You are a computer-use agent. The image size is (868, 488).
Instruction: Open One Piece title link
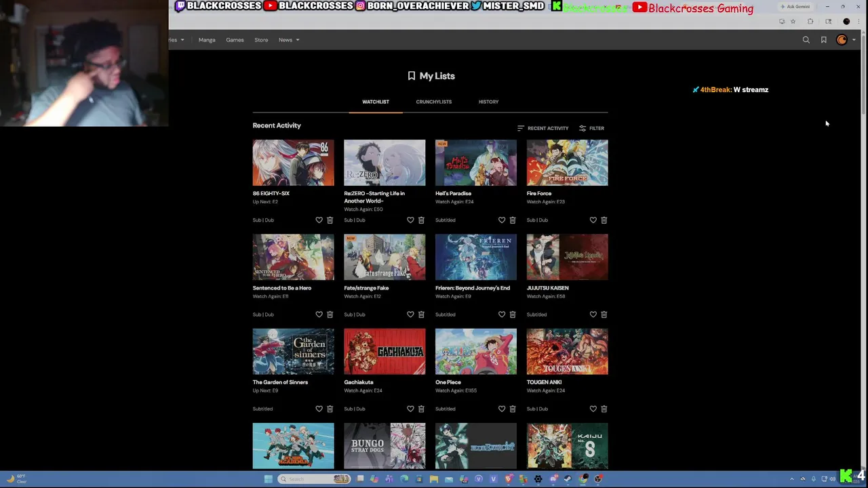click(448, 382)
